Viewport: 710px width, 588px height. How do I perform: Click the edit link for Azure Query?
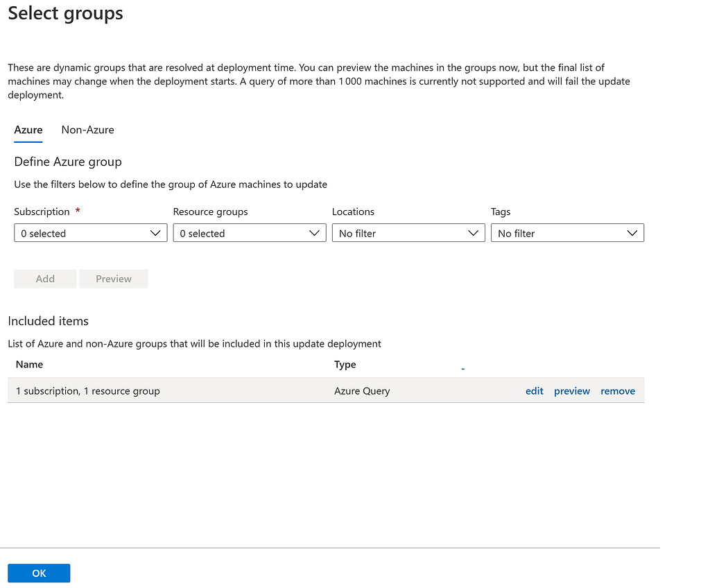click(x=534, y=391)
